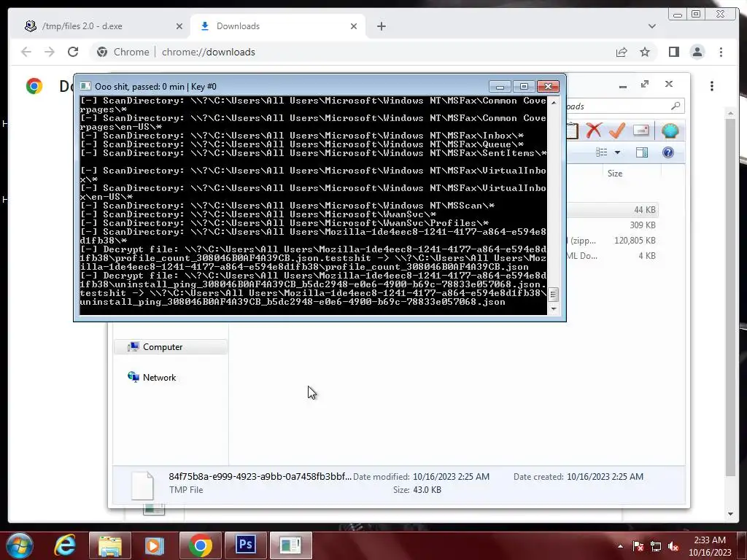Image resolution: width=747 pixels, height=560 pixels.
Task: Open the Action Center flag icon
Action: [x=638, y=546]
